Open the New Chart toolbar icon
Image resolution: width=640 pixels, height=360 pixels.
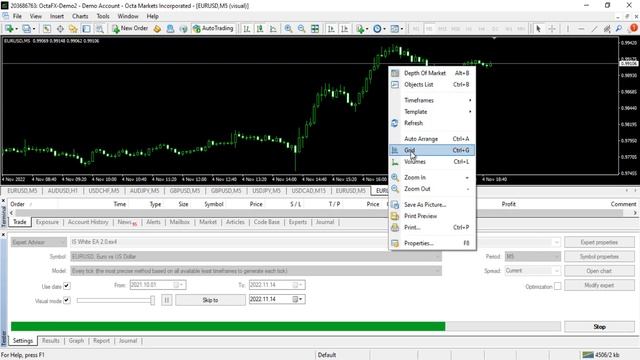click(x=9, y=29)
